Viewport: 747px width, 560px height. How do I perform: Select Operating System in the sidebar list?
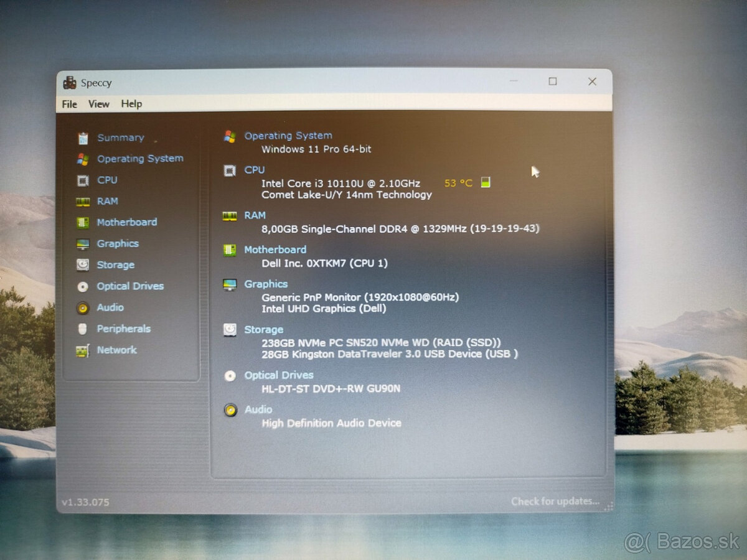[x=140, y=159]
